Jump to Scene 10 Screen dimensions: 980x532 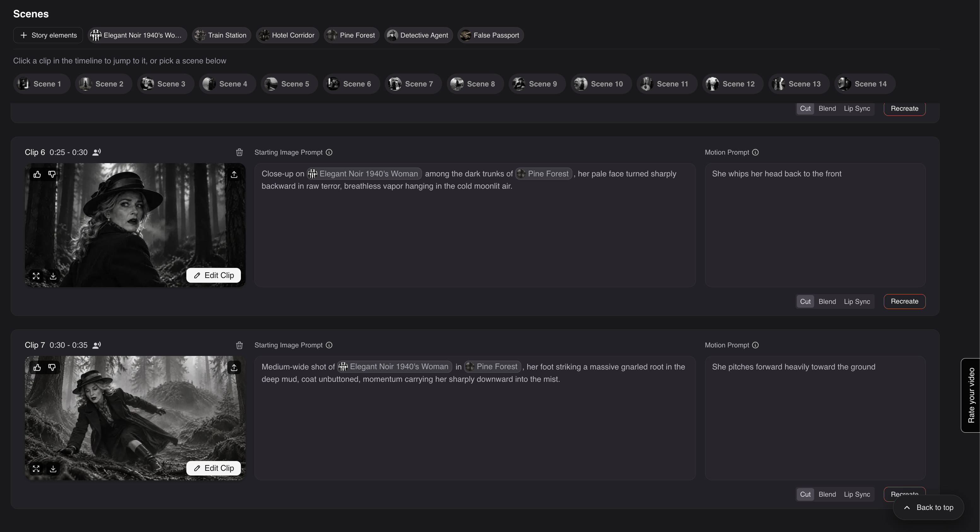[601, 84]
